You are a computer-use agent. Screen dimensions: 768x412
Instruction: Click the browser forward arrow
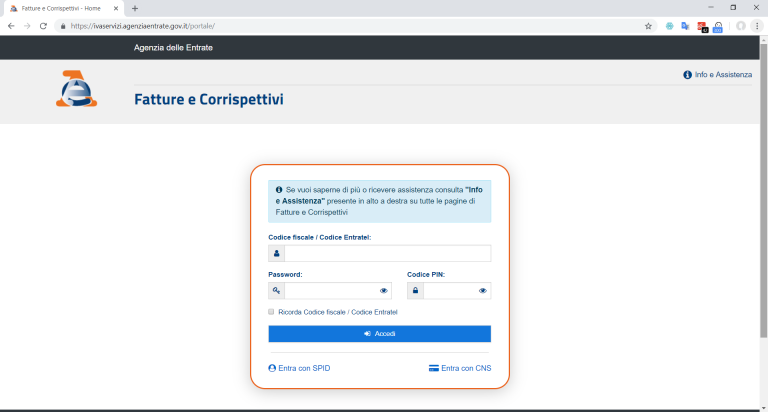tap(27, 26)
